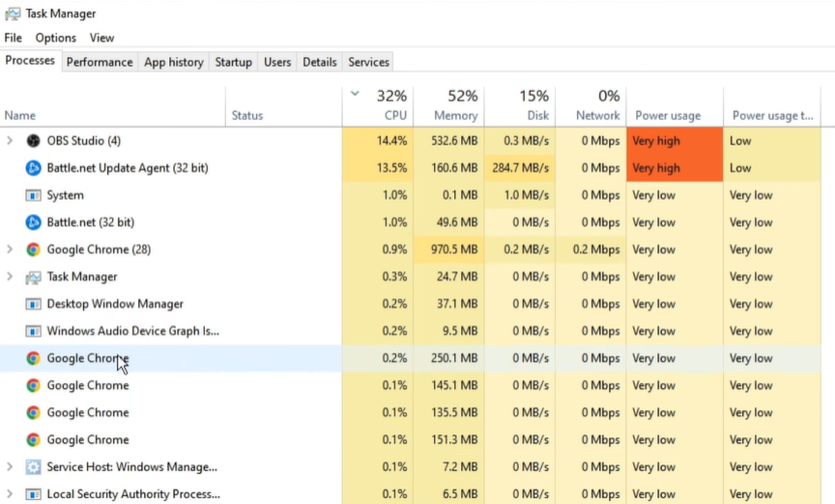Click the sort arrow above CPU column
Screen dimensions: 835x504
pos(355,94)
